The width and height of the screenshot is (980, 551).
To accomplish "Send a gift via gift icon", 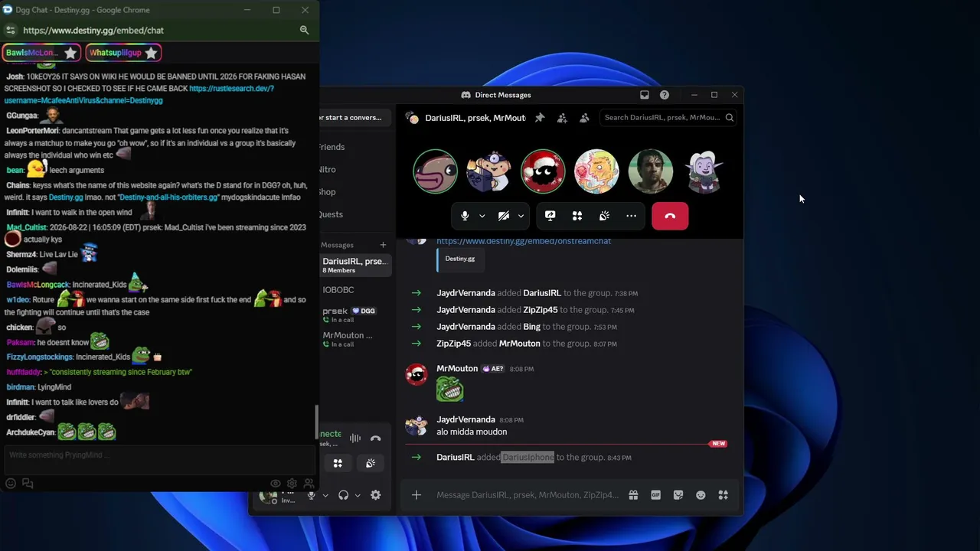I will 633,495.
